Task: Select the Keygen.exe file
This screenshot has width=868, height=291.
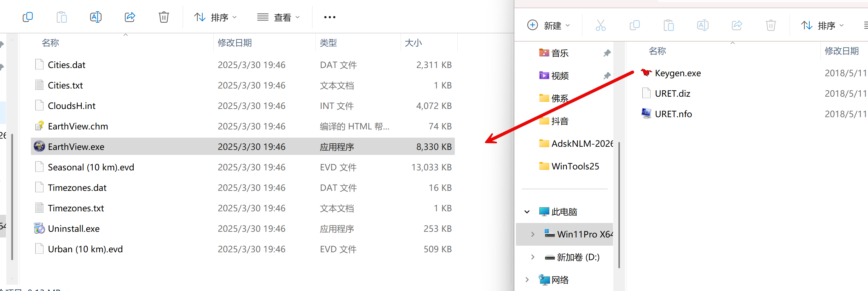Action: coord(677,73)
